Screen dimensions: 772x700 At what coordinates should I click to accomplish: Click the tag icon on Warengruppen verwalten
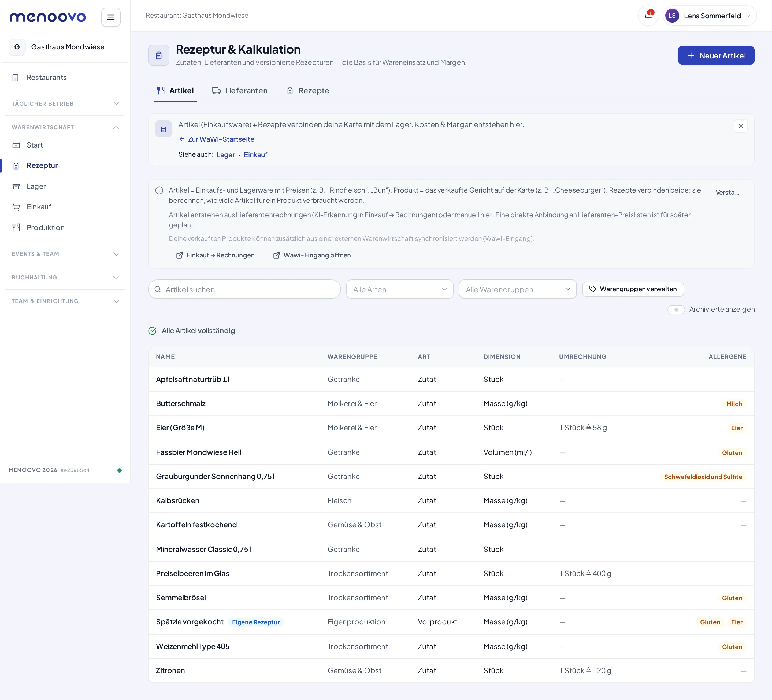click(593, 289)
